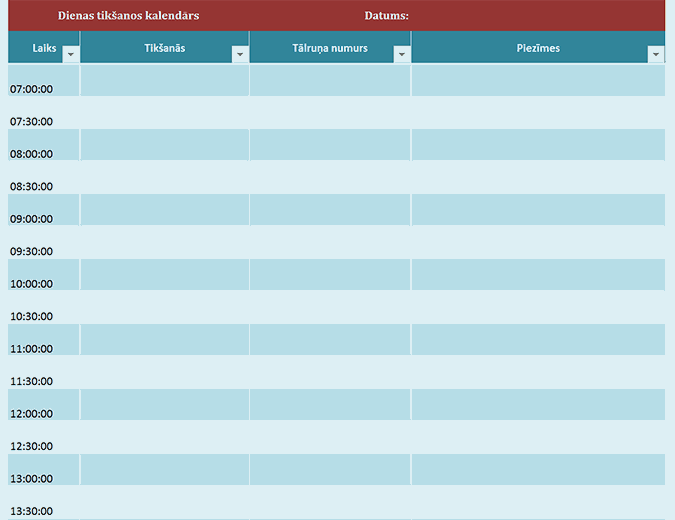Click the Dienas tikšanos kalendārs title
The image size is (675, 520).
(128, 16)
